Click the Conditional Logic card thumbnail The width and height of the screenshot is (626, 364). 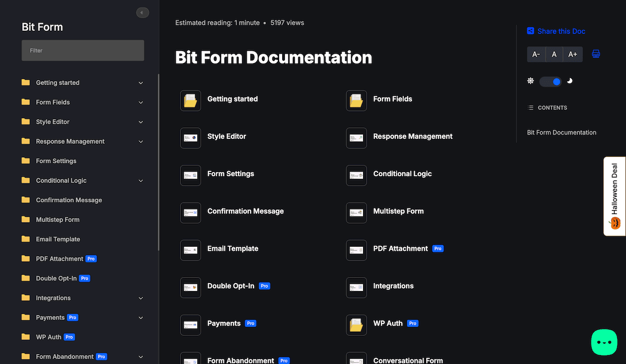[x=356, y=176]
